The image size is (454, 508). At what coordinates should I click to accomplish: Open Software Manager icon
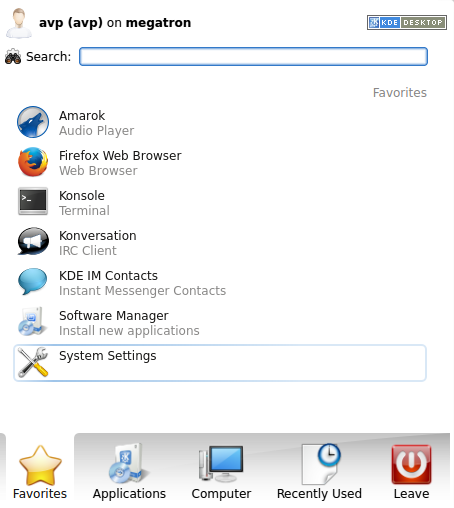(32, 321)
